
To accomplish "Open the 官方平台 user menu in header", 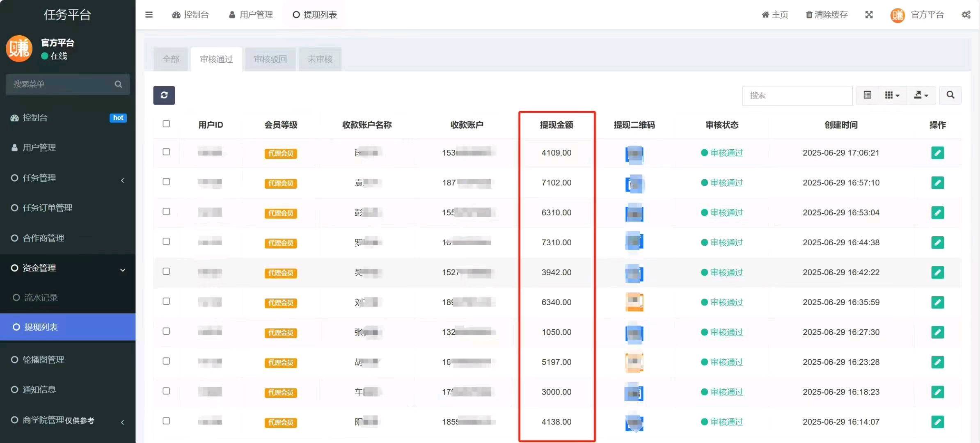I will (x=917, y=15).
